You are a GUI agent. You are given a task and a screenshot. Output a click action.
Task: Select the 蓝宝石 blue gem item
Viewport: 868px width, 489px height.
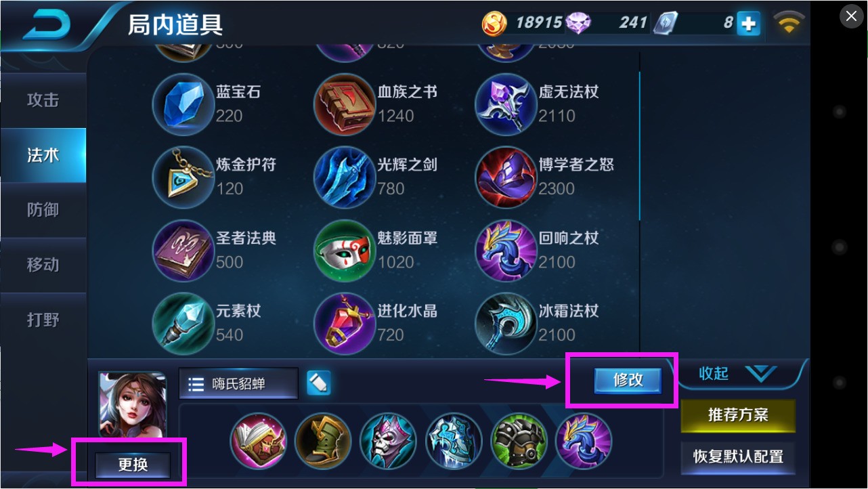[x=183, y=104]
